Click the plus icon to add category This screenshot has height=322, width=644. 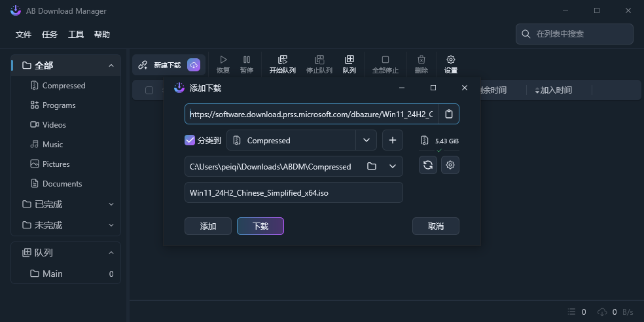pos(392,140)
